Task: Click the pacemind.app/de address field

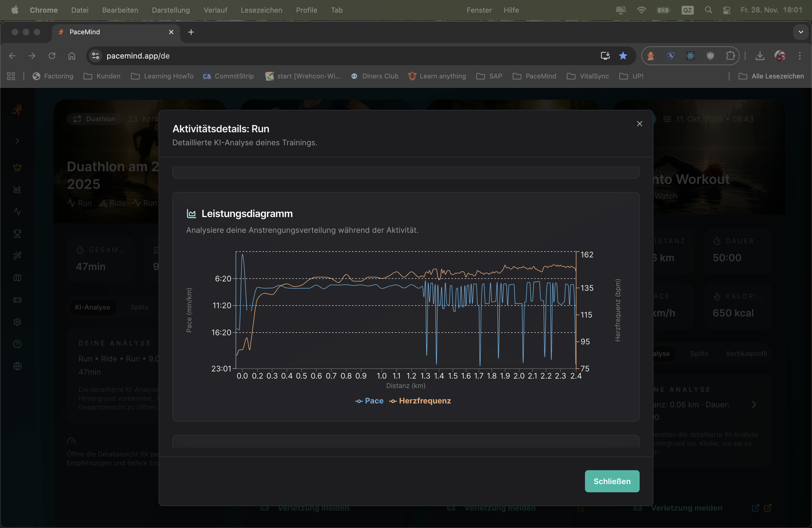Action: click(307, 56)
